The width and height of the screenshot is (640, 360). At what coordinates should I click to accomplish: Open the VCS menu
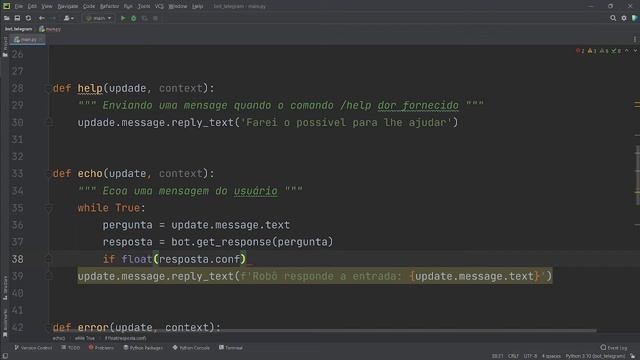click(159, 6)
